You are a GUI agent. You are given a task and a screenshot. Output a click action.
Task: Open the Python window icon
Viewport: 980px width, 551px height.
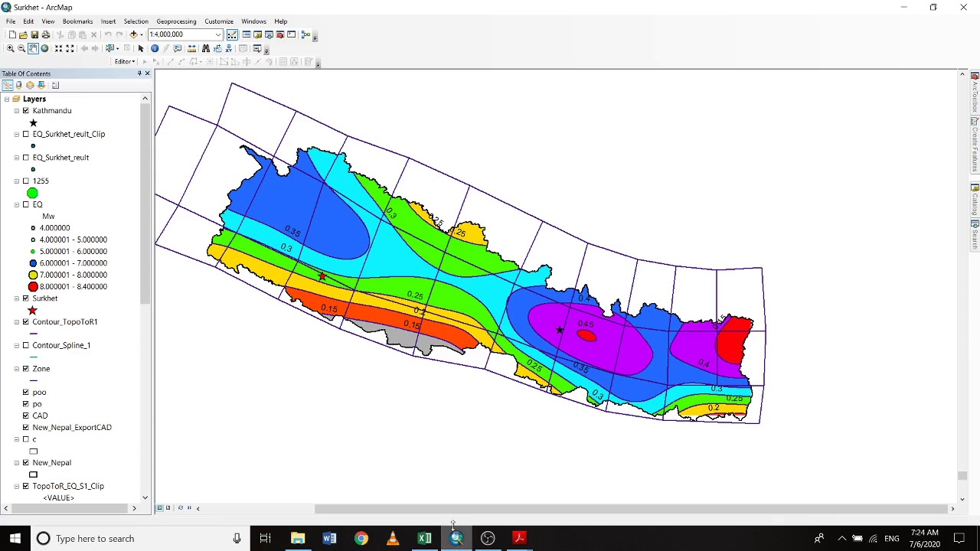pos(292,34)
